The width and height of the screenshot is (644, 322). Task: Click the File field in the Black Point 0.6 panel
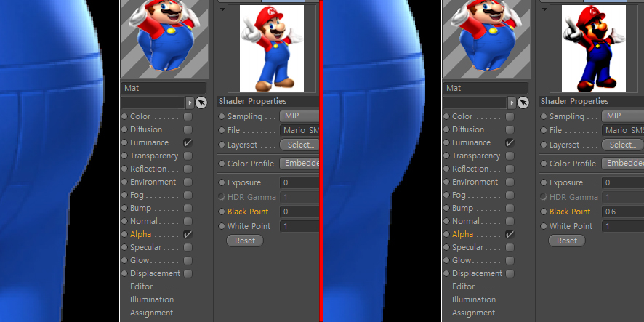coord(623,130)
